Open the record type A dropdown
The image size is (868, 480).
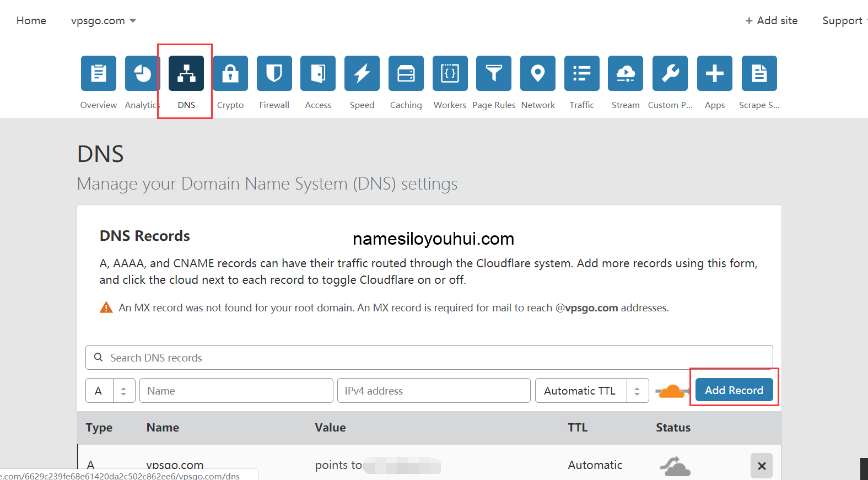point(110,391)
